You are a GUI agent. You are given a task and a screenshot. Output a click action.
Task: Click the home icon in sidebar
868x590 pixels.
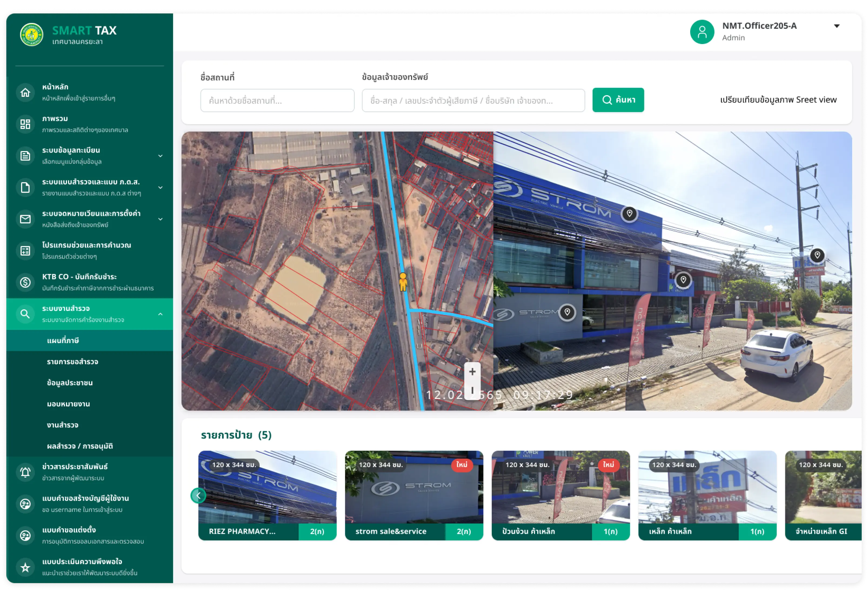[25, 92]
